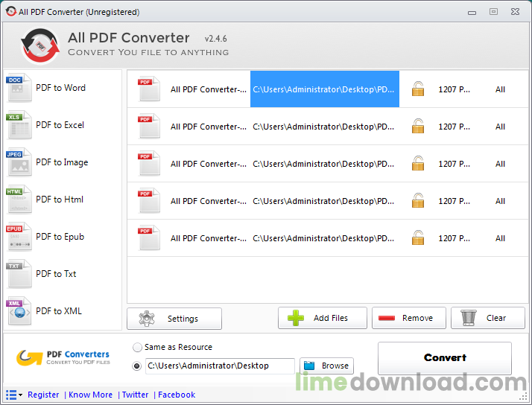Follow the Facebook link
532x405 pixels.
pos(177,395)
